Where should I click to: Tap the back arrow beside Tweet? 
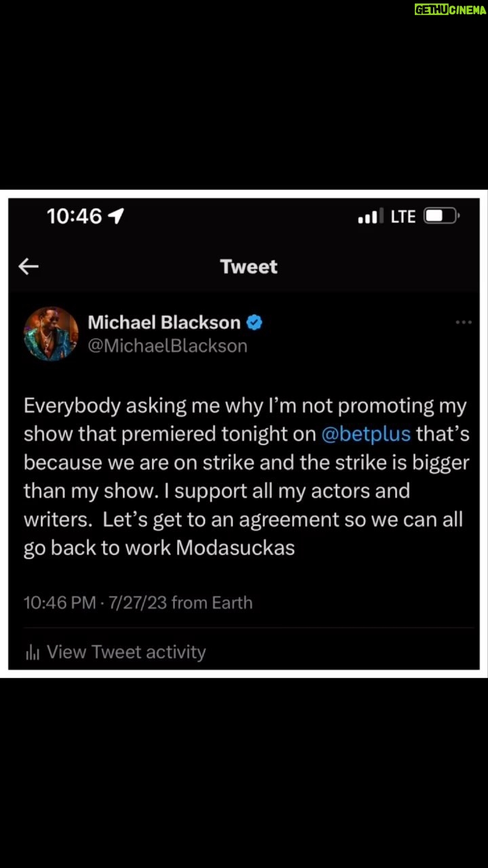(x=28, y=267)
